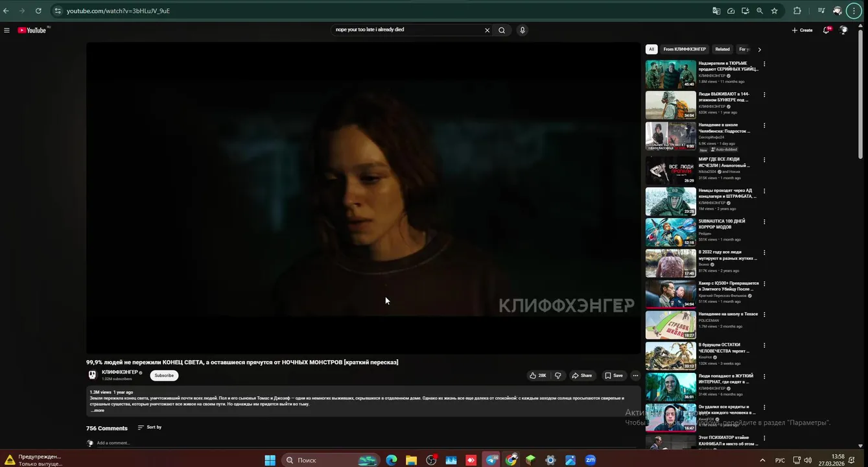
Task: Open the zoom magnifier in address bar
Action: [x=760, y=10]
